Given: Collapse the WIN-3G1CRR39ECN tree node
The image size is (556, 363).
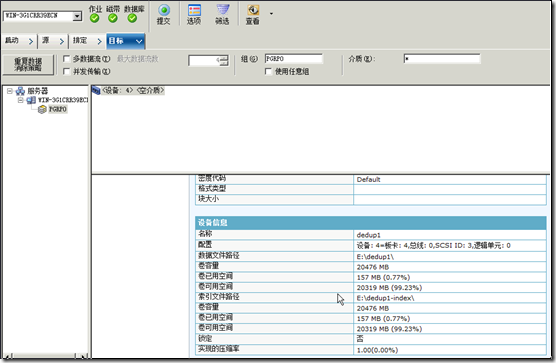Looking at the screenshot, I should tap(21, 100).
